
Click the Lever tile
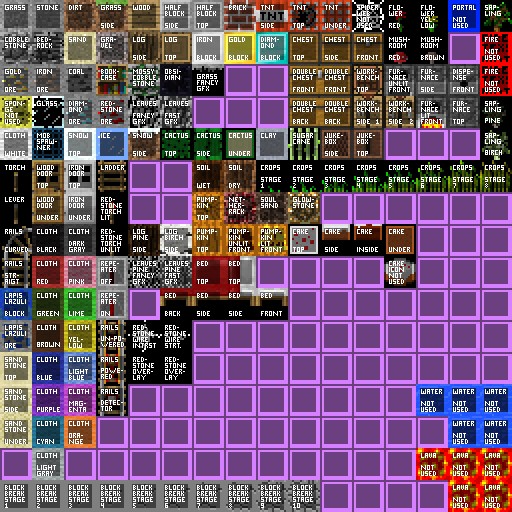16,208
